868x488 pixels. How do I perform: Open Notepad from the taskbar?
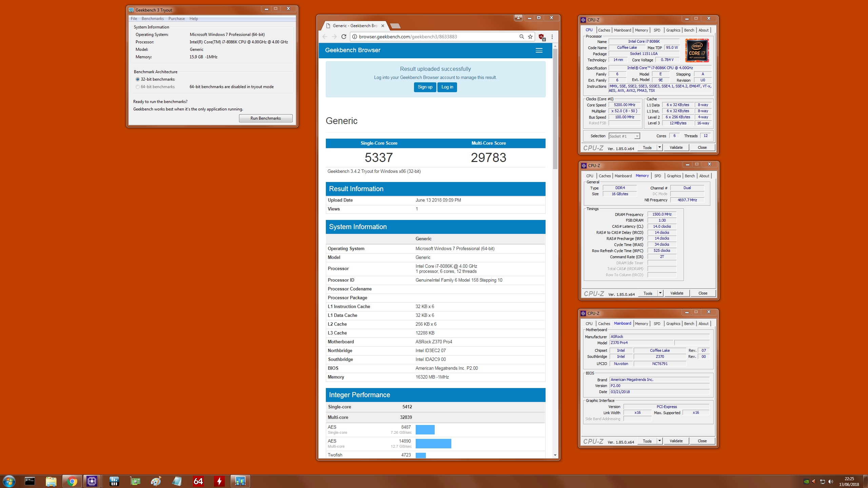[177, 481]
